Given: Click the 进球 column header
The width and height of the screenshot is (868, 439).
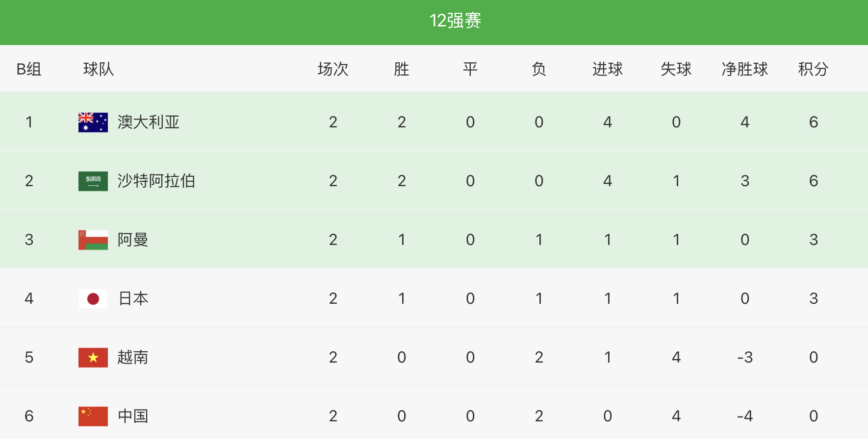Looking at the screenshot, I should 607,69.
